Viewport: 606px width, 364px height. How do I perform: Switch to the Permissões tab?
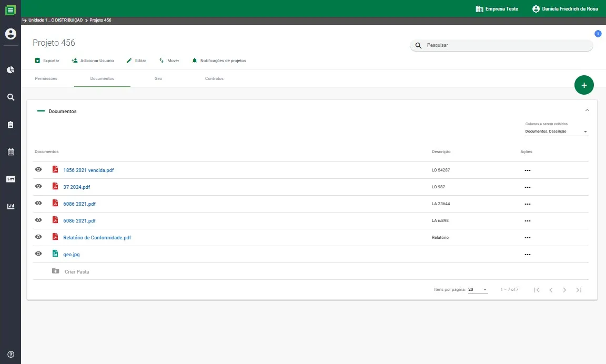click(x=46, y=78)
